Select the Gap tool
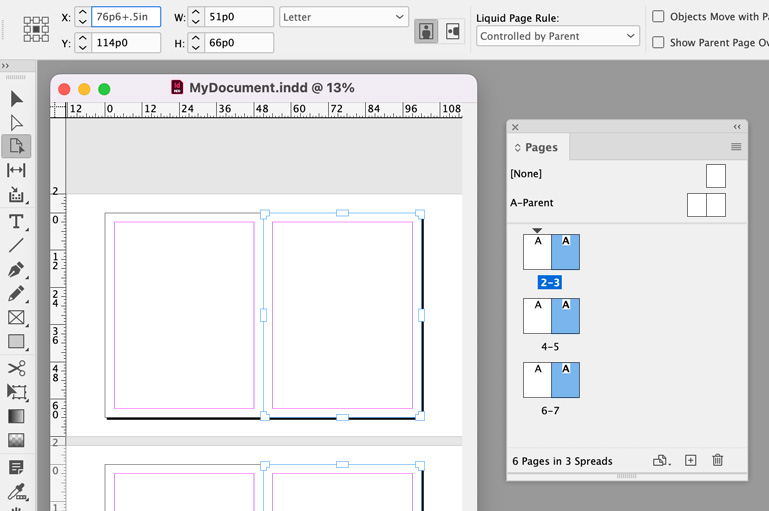 [x=16, y=170]
